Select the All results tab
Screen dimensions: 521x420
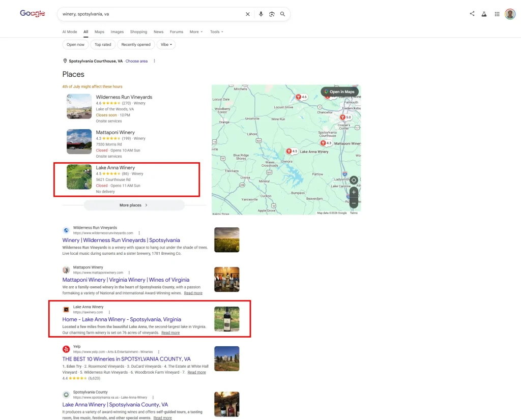point(85,32)
